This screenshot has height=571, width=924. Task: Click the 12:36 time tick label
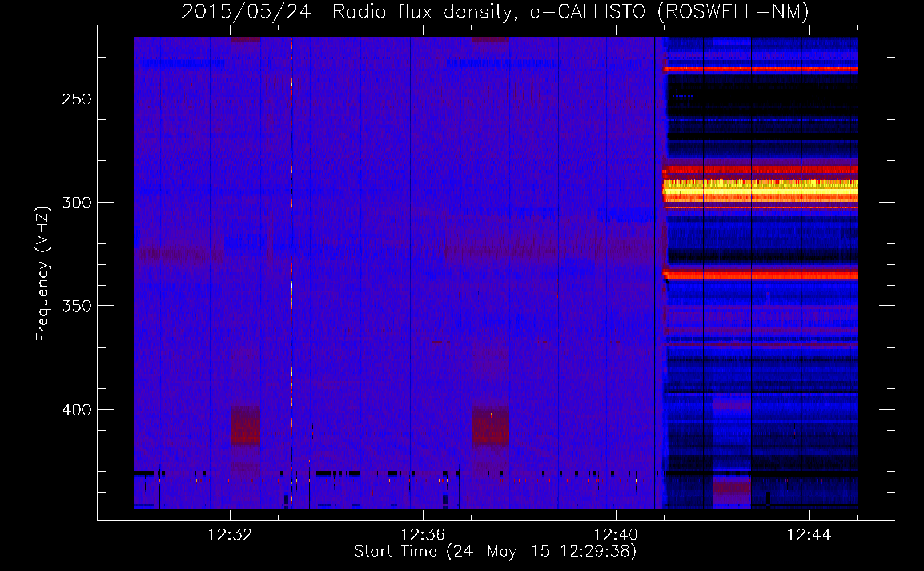pos(423,535)
